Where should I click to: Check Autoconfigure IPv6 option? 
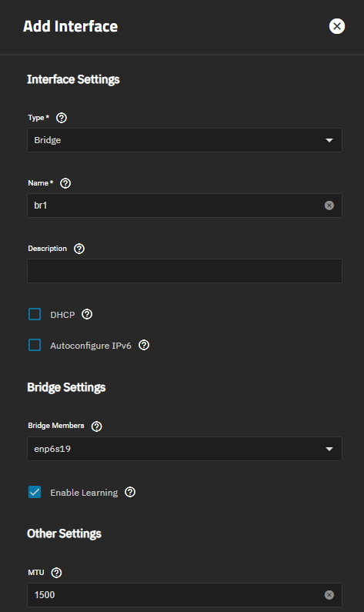tap(35, 345)
